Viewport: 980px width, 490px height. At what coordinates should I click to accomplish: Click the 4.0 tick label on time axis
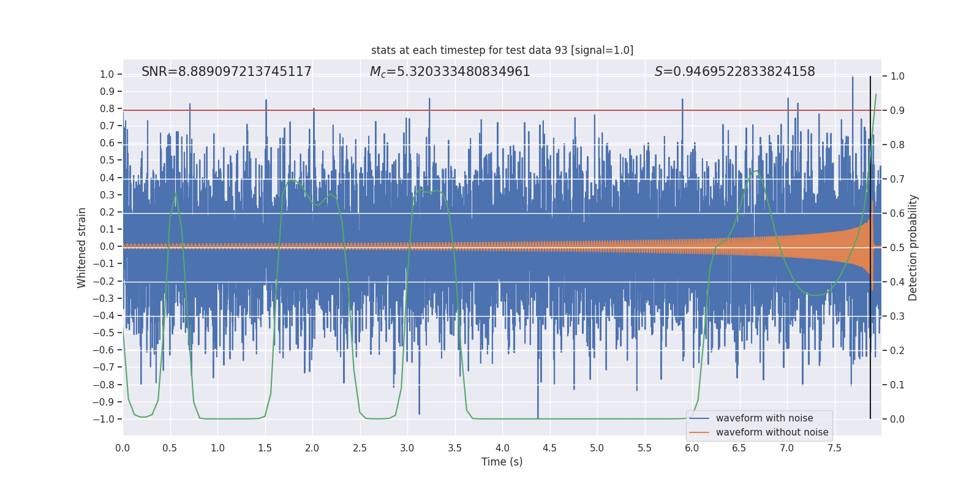502,448
